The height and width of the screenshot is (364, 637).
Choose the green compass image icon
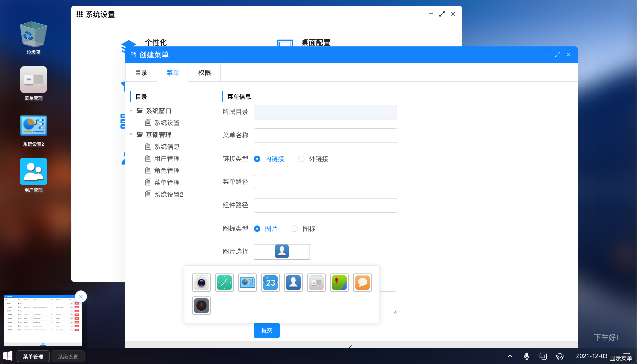tap(224, 282)
